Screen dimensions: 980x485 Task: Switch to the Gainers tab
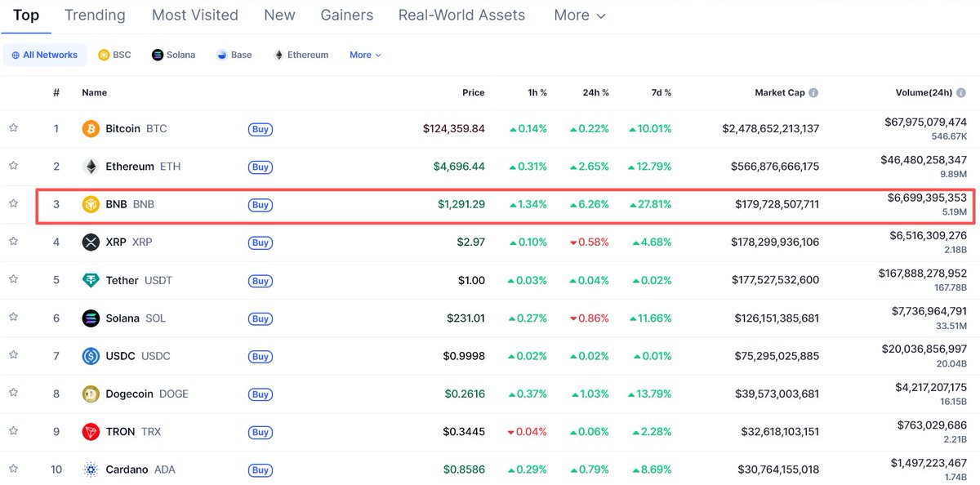[x=347, y=15]
